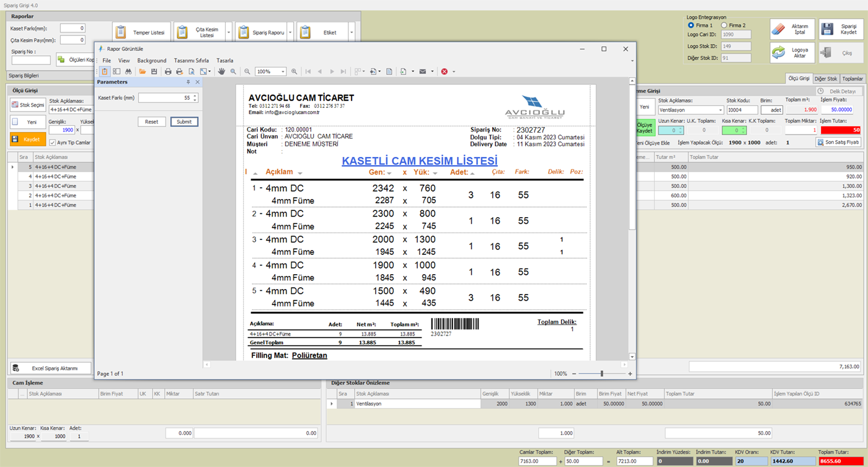Screen dimensions: 868x467
Task: Open page setup icon in report toolbar
Action: 192,71
